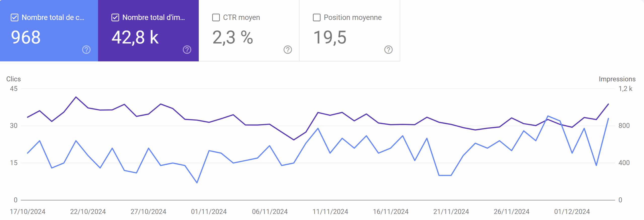
Task: Select the 19,5 average position value
Action: 330,37
